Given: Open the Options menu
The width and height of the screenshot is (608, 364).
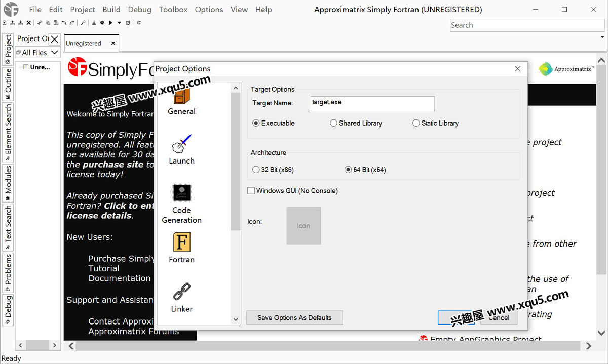Looking at the screenshot, I should (209, 9).
